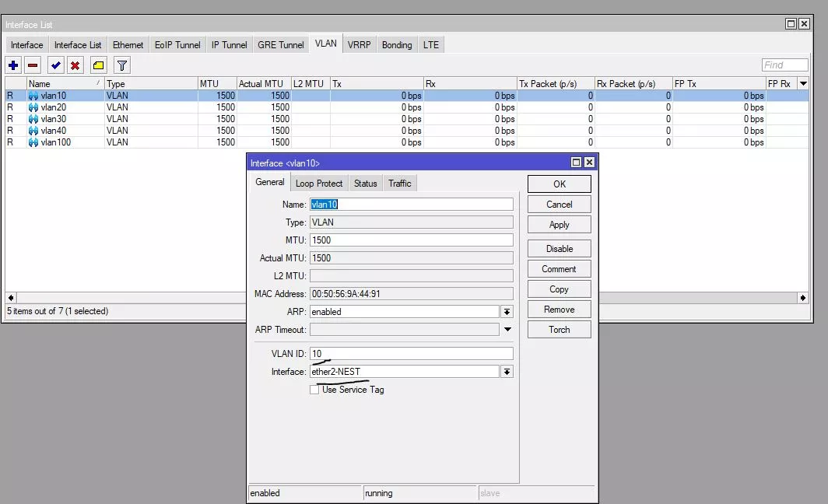Open the ARP dropdown list
Viewport: 828px width, 504px height.
pos(507,312)
